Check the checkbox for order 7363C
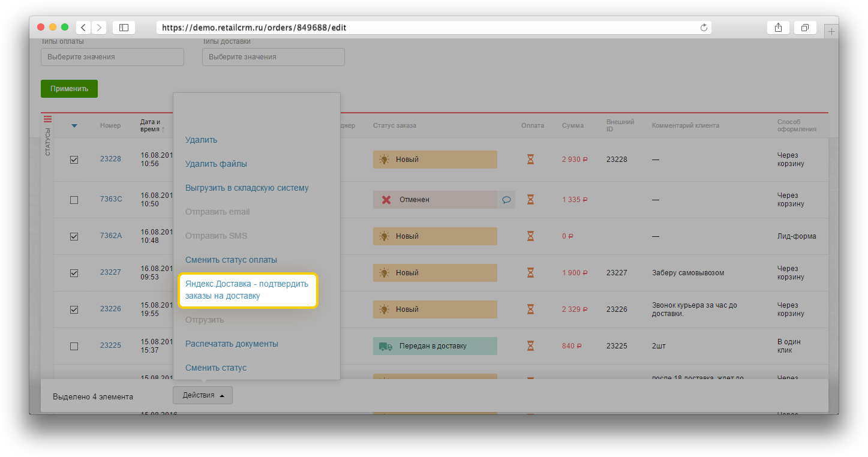 pos(74,200)
